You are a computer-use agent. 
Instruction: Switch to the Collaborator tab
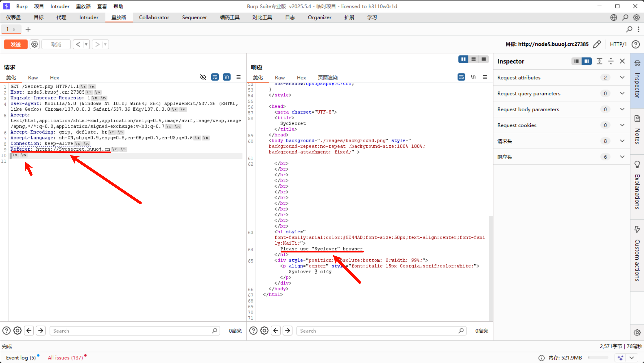coord(154,17)
